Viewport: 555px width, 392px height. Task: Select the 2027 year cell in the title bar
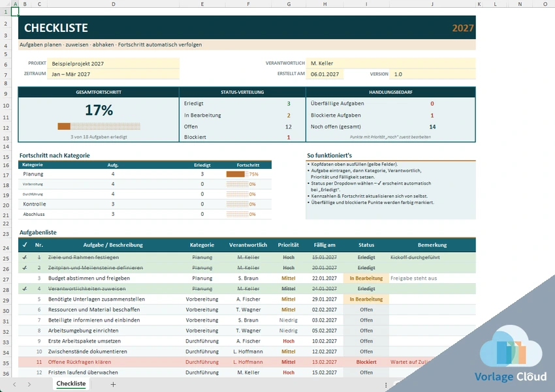point(463,28)
